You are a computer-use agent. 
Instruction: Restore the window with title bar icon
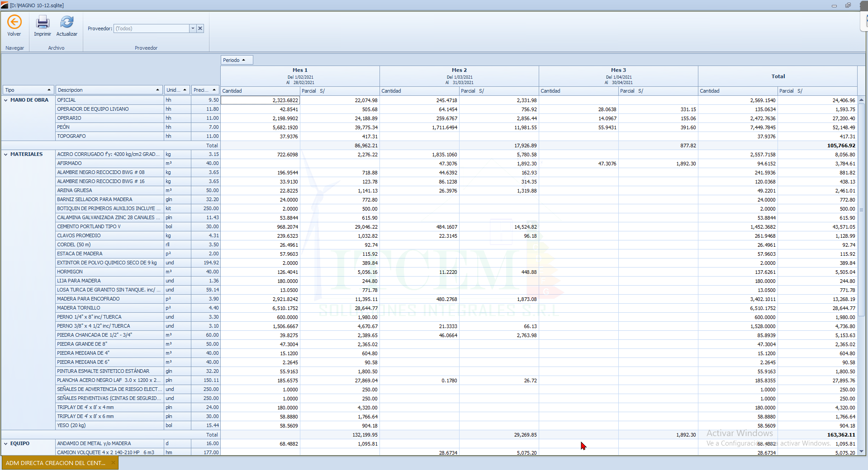(848, 5)
